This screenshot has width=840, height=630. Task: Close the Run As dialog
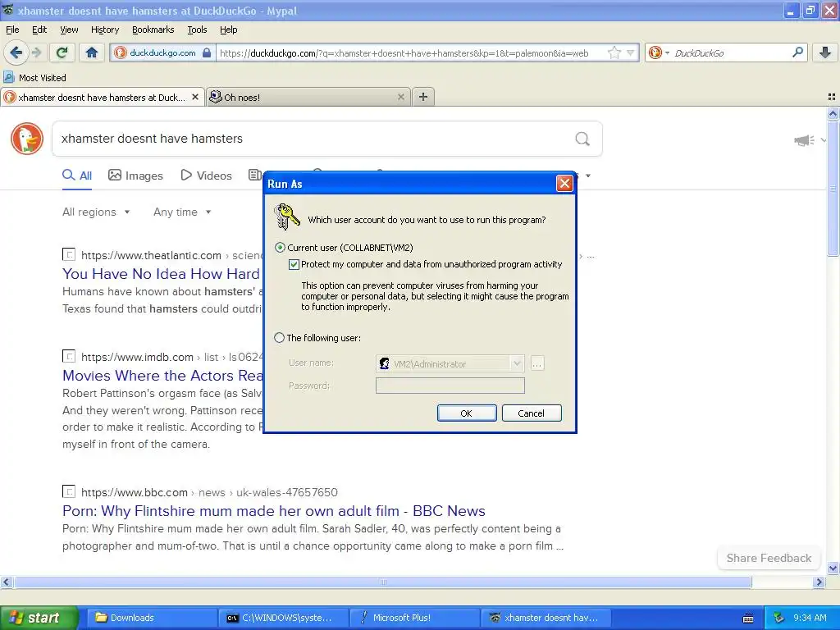click(564, 184)
